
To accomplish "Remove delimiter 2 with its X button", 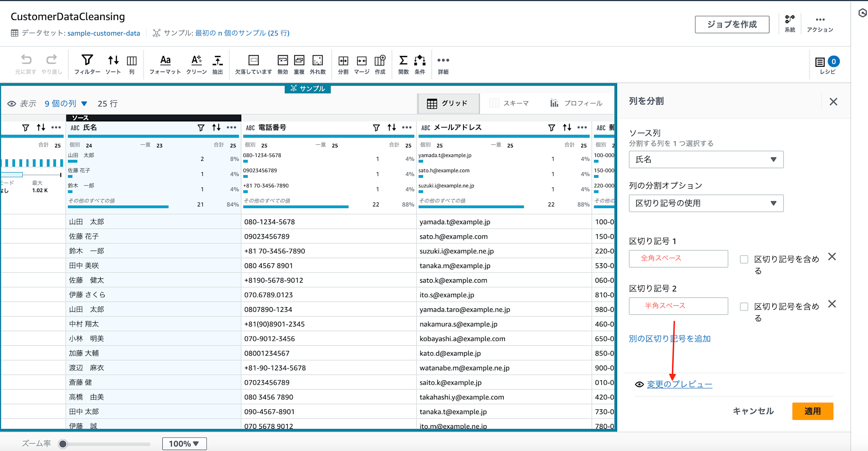I will [832, 304].
